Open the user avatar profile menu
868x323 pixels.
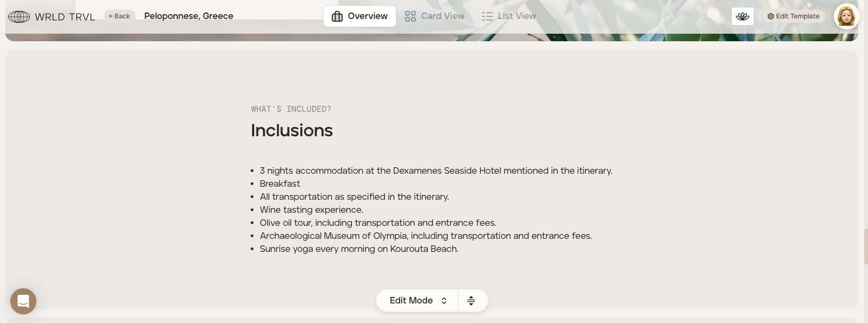point(846,16)
